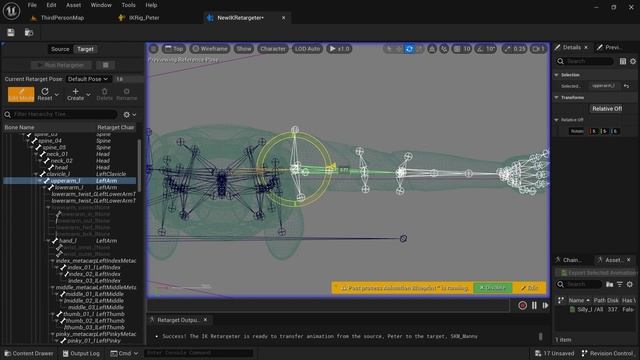The height and width of the screenshot is (360, 640).
Task: Open the asset browser settings gear
Action: (x=630, y=284)
